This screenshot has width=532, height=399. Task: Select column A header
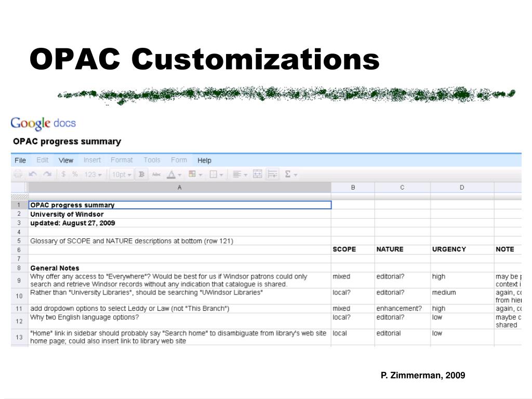click(x=179, y=187)
